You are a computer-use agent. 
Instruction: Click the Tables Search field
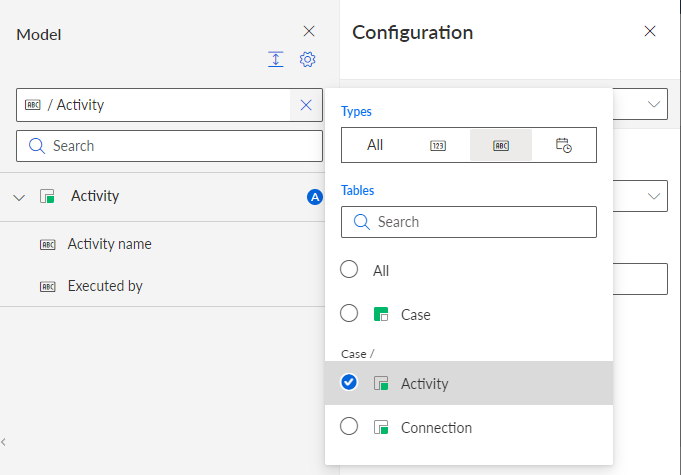pos(469,222)
